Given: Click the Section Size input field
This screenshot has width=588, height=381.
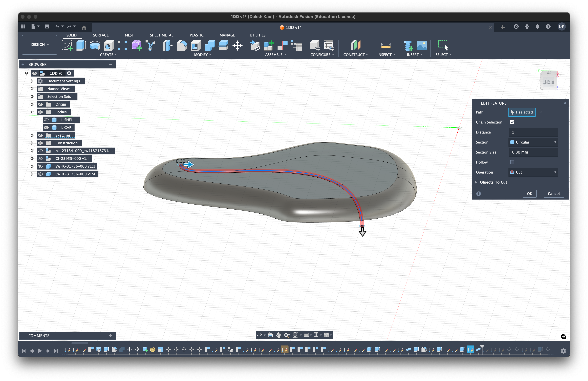Looking at the screenshot, I should pos(533,152).
